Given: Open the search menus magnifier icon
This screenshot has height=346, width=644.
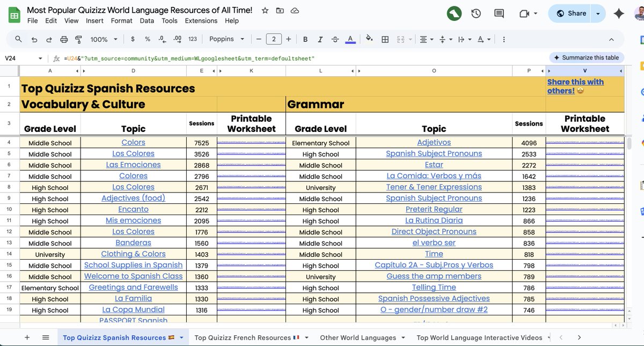Looking at the screenshot, I should click(19, 39).
